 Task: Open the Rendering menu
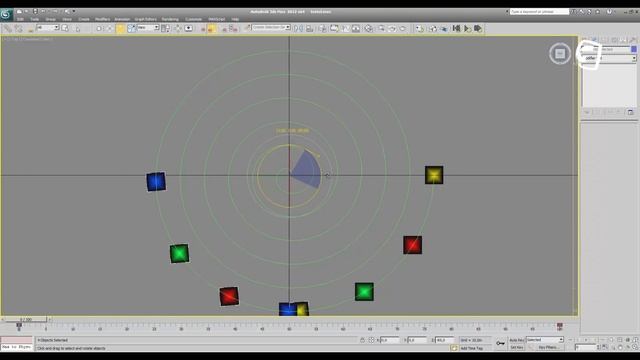click(170, 19)
